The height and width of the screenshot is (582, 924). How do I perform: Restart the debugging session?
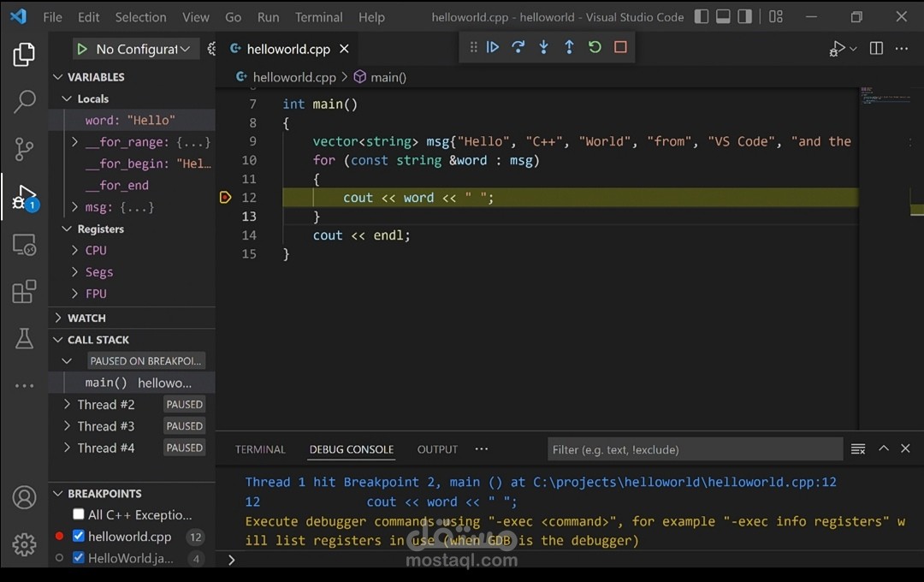[x=595, y=47]
